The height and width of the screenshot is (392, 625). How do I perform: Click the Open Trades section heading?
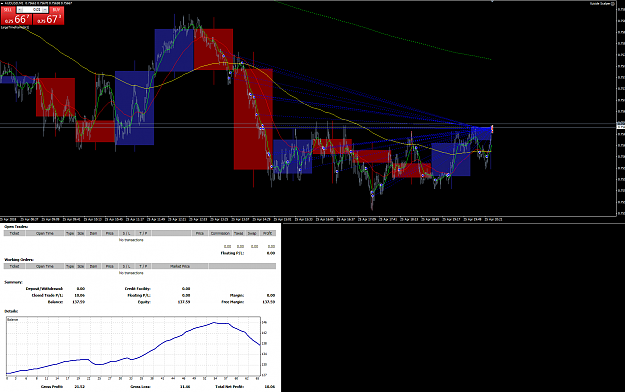tap(16, 227)
